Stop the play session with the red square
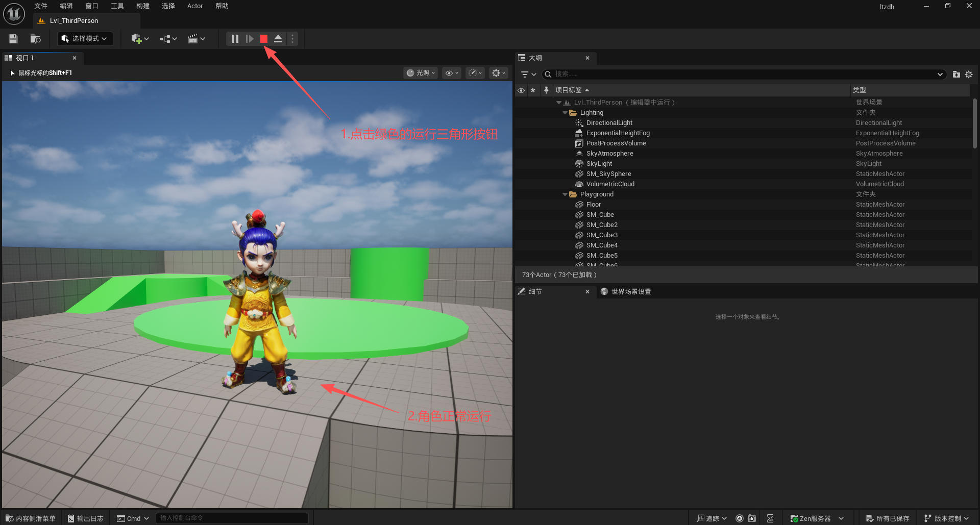 [x=264, y=39]
